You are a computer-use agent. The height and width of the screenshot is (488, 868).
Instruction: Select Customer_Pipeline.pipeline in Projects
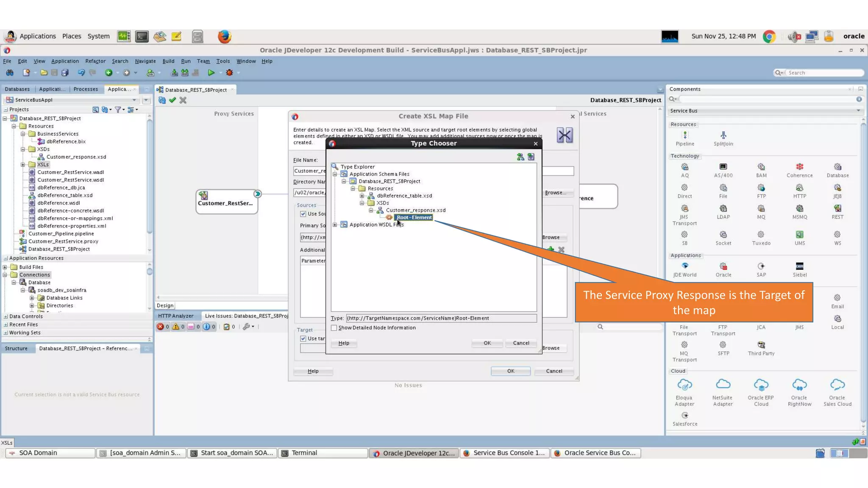point(61,234)
